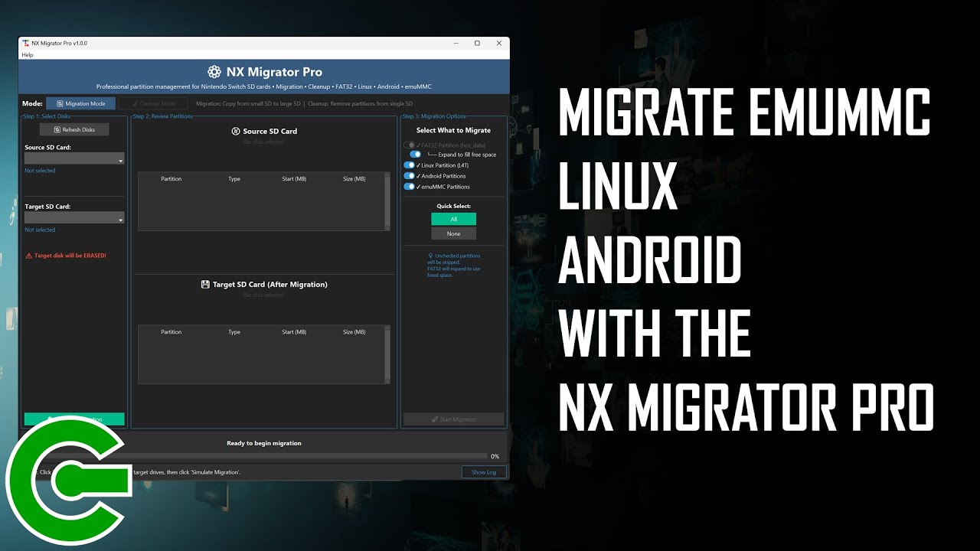
Task: Click Type column header in Source table
Action: [234, 179]
